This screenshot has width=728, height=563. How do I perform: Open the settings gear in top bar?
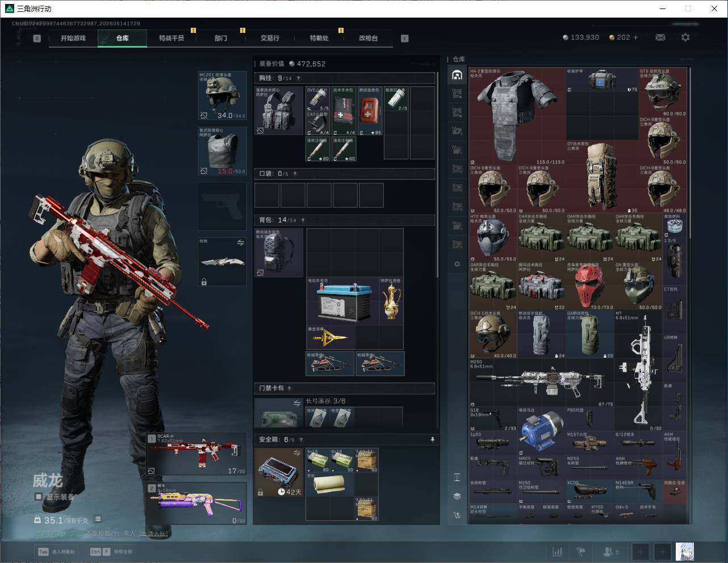point(685,37)
